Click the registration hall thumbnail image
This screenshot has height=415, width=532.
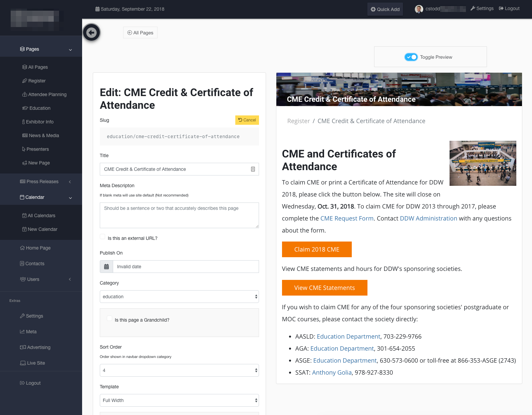[x=483, y=163]
